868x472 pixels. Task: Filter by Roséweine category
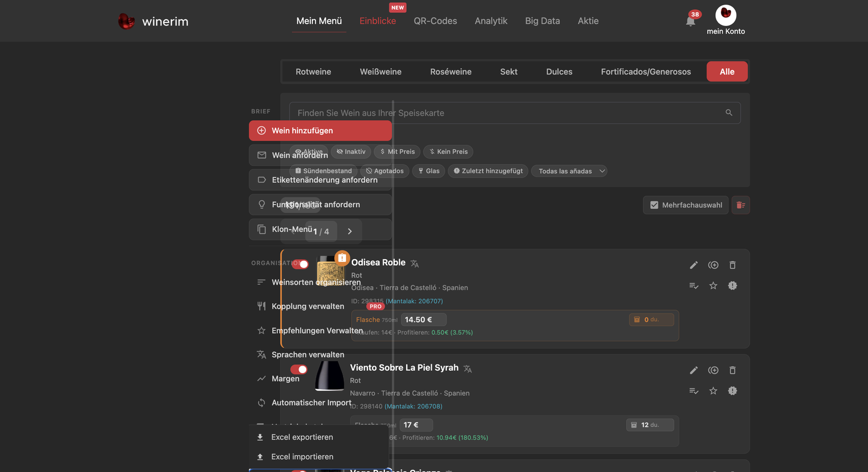point(451,72)
